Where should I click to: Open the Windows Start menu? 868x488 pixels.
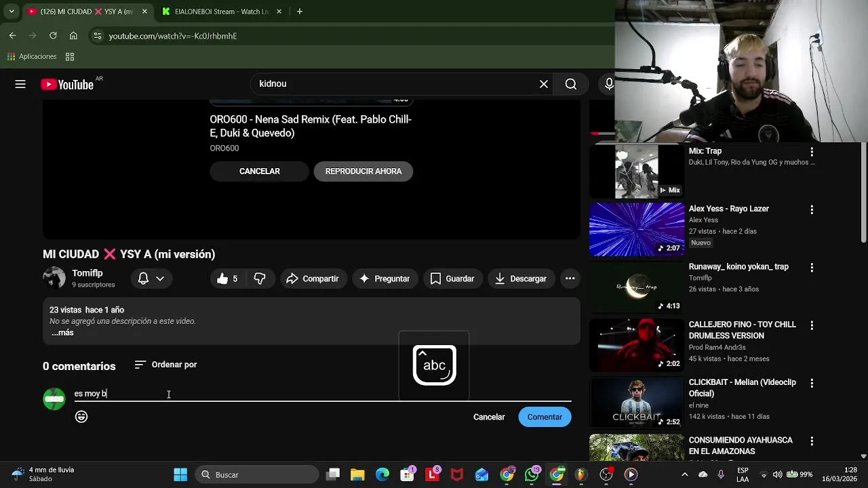coord(180,474)
